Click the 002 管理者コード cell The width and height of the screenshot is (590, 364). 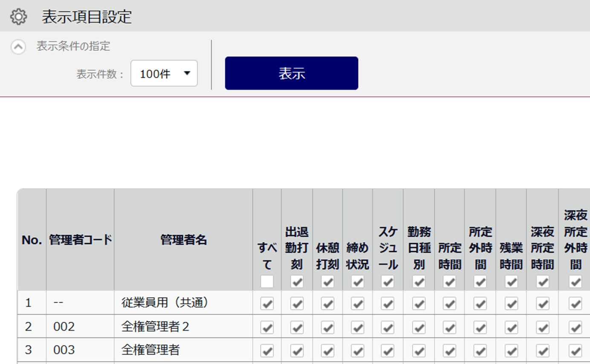80,327
